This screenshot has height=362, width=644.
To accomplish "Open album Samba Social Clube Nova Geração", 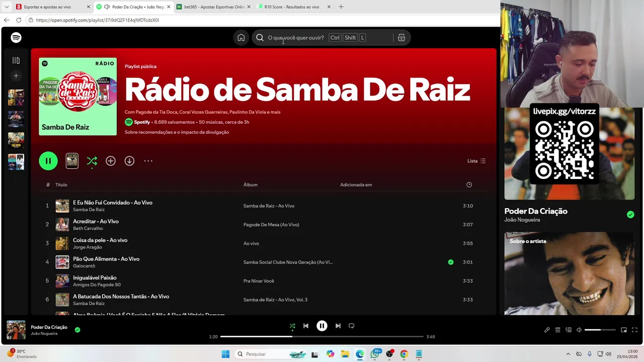I will point(288,262).
